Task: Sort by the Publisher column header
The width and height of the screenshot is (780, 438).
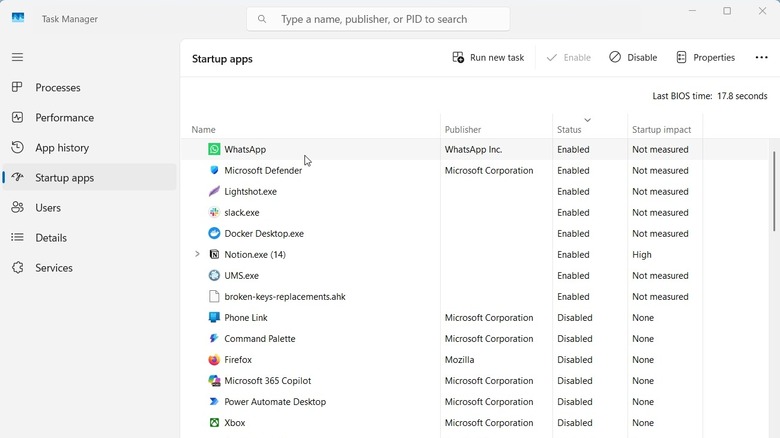Action: [x=463, y=129]
